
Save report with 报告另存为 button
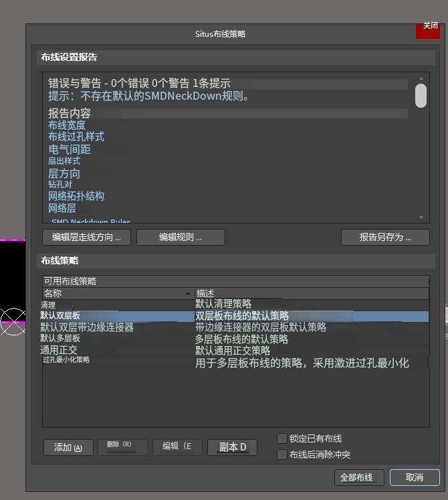[385, 237]
